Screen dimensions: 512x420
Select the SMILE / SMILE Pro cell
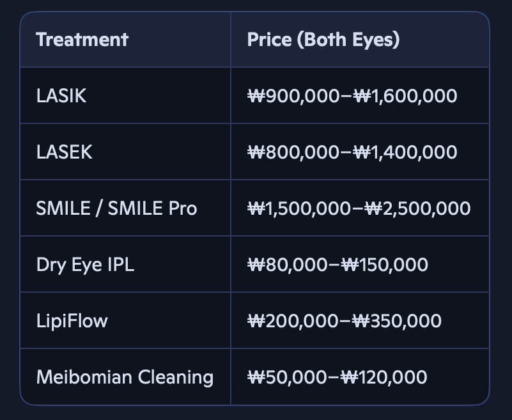click(x=125, y=208)
